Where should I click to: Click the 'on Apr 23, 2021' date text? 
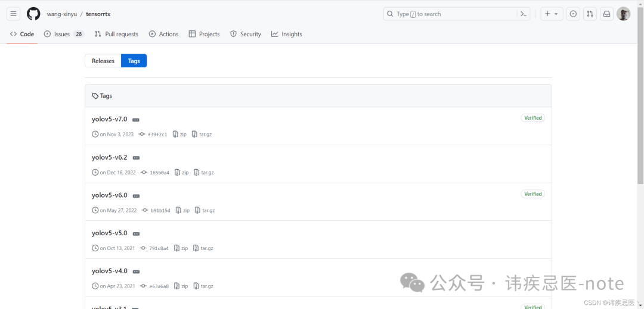click(117, 286)
